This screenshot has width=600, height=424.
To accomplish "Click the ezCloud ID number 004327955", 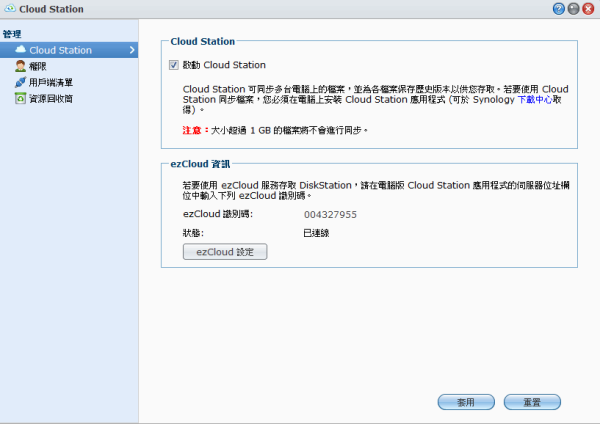I will point(331,214).
